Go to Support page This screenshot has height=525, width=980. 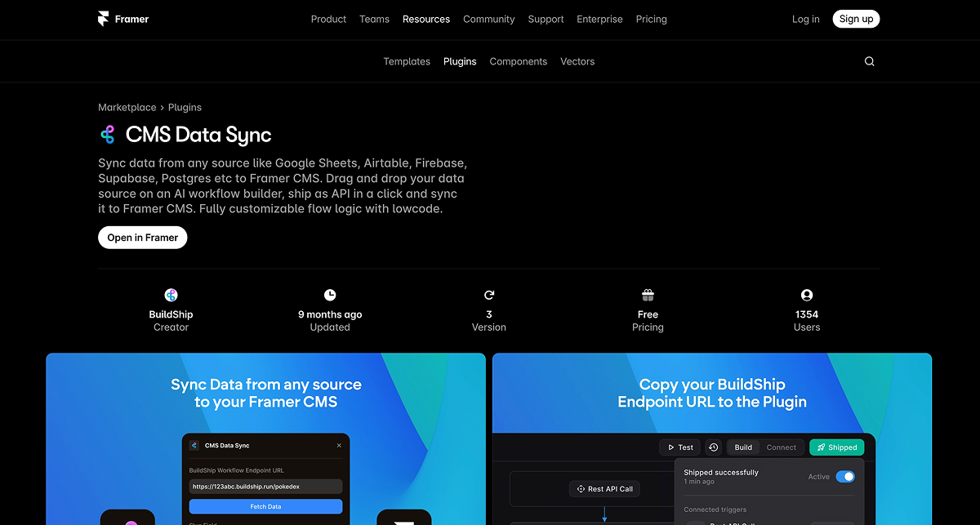(x=546, y=19)
